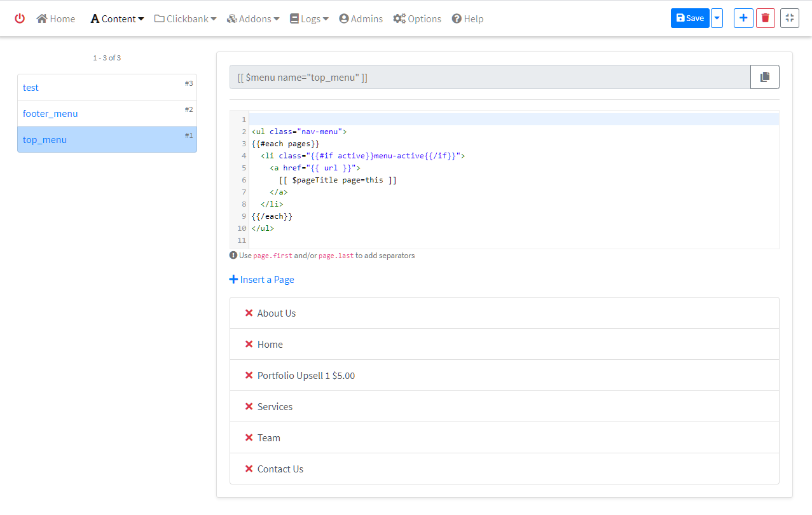This screenshot has width=812, height=515.
Task: Delete Services page using red X icon
Action: point(249,406)
